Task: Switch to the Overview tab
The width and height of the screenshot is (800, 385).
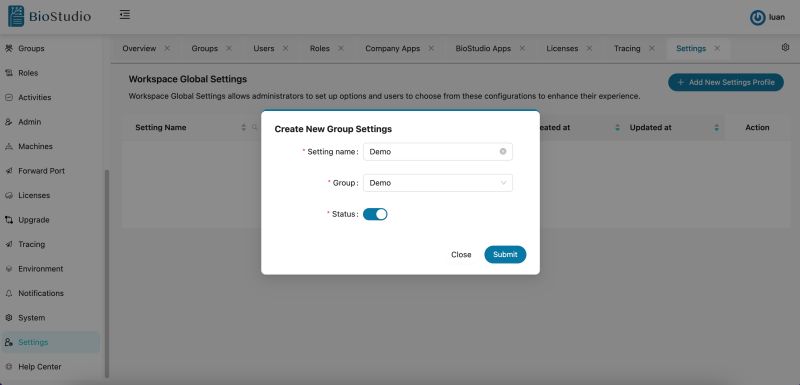Action: click(139, 48)
